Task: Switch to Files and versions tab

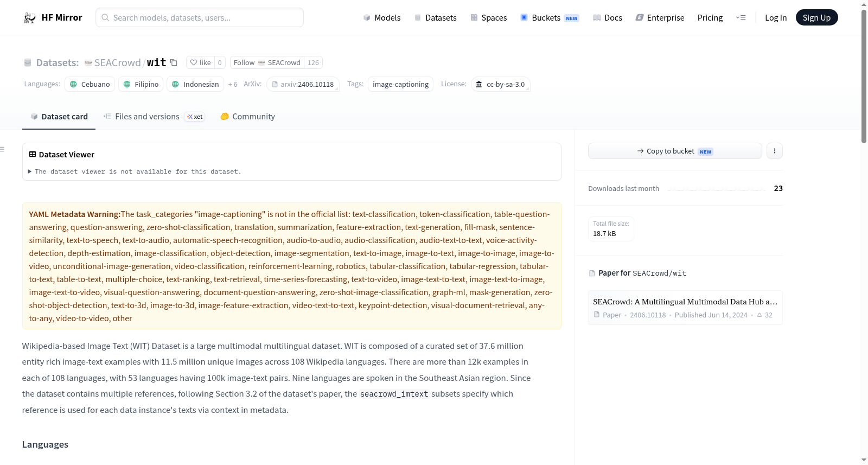Action: click(x=154, y=117)
